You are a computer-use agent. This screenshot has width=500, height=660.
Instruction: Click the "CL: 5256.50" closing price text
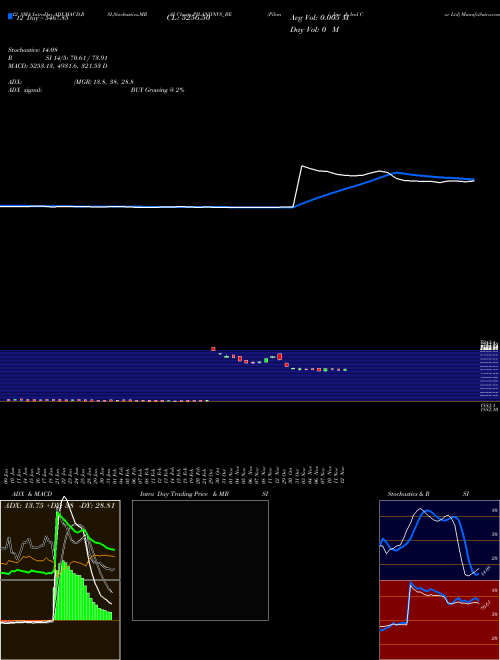coord(188,18)
